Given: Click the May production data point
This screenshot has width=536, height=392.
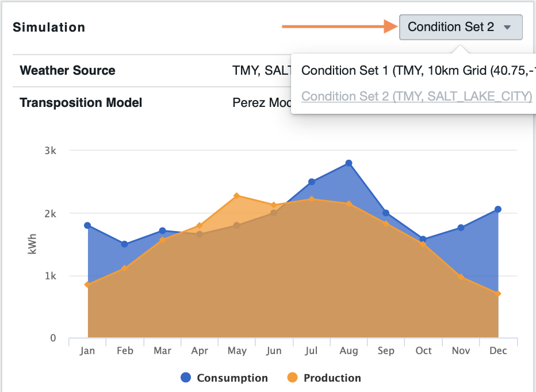Looking at the screenshot, I should [x=237, y=196].
